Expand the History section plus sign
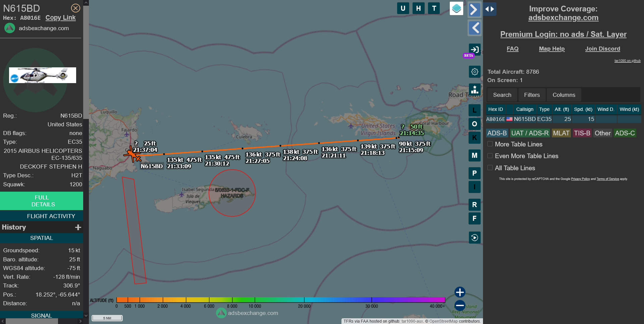The width and height of the screenshot is (644, 324). coord(78,228)
